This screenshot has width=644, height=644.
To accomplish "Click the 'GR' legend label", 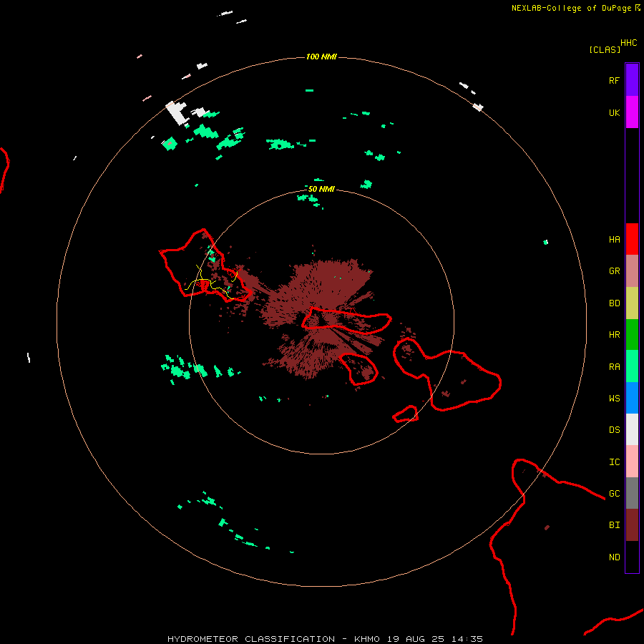I will coord(614,271).
